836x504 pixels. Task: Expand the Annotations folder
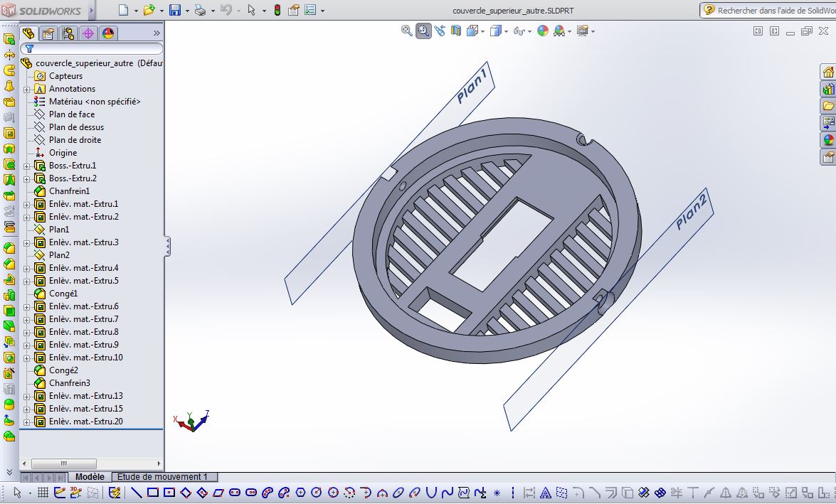[26, 89]
